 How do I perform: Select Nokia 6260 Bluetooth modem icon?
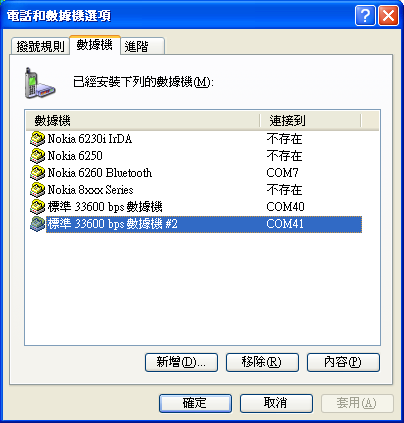point(37,173)
